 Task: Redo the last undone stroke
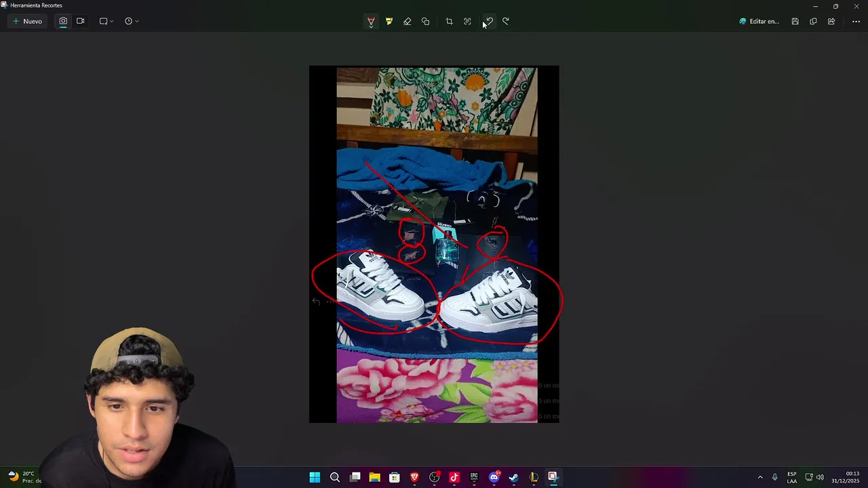506,22
